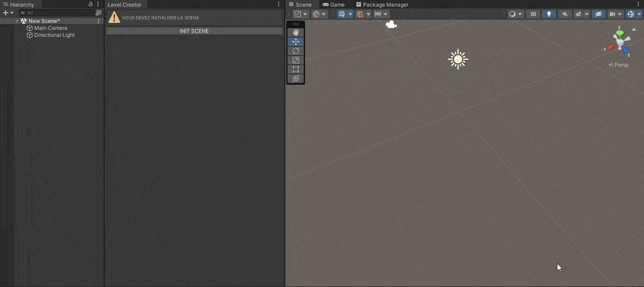
Task: Open global/local rotation dropdown arrow
Action: [324, 14]
